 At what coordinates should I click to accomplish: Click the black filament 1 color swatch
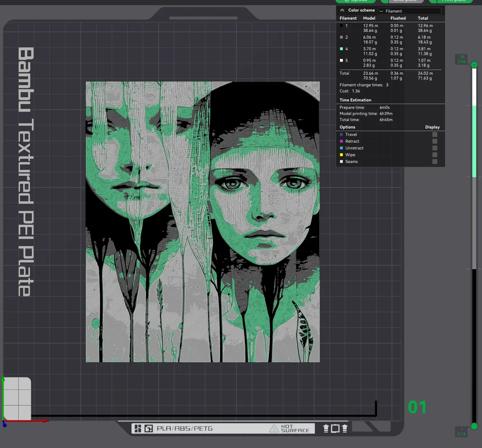pos(341,26)
